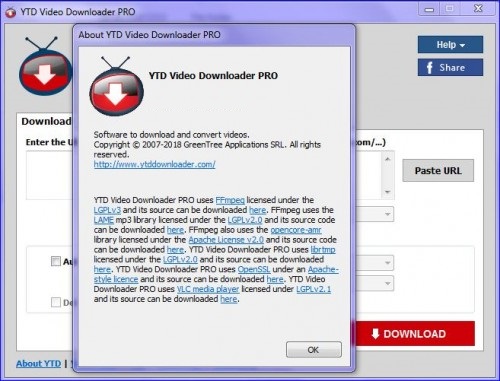This screenshot has height=381, width=500.
Task: Expand the dropdown below the URL box
Action: tap(387, 214)
